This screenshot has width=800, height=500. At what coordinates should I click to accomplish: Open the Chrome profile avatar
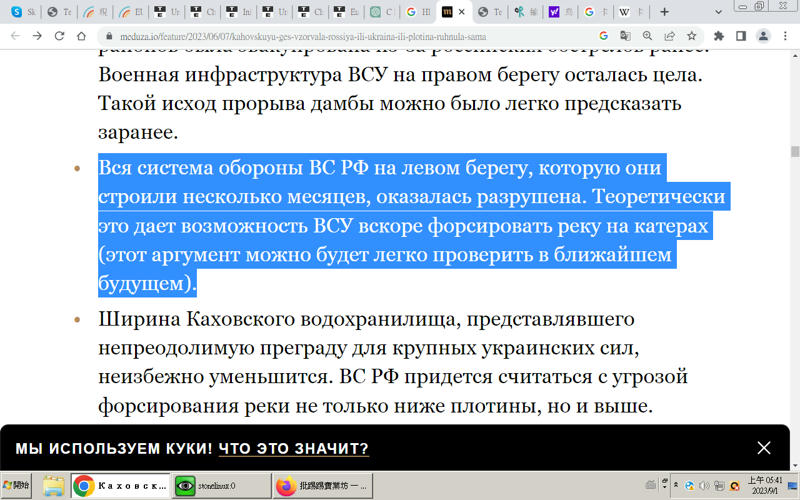[763, 36]
